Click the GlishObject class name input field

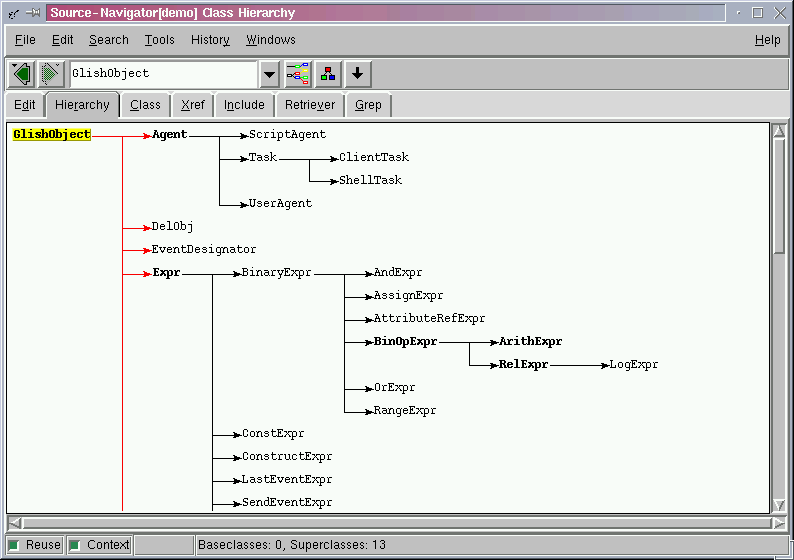(162, 74)
